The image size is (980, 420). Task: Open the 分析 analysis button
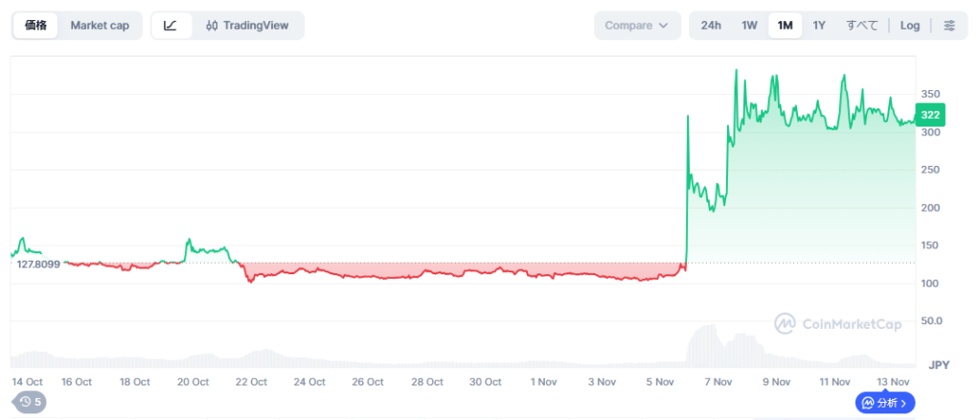886,403
